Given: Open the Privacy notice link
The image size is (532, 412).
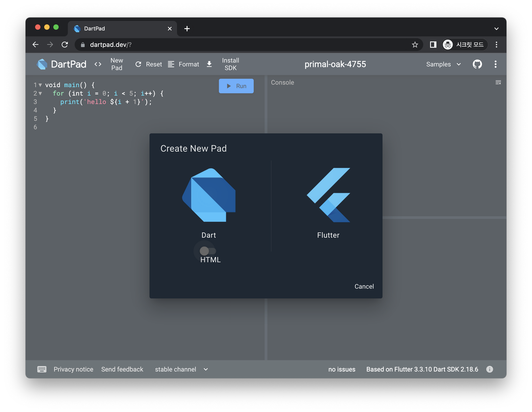Looking at the screenshot, I should pos(73,369).
